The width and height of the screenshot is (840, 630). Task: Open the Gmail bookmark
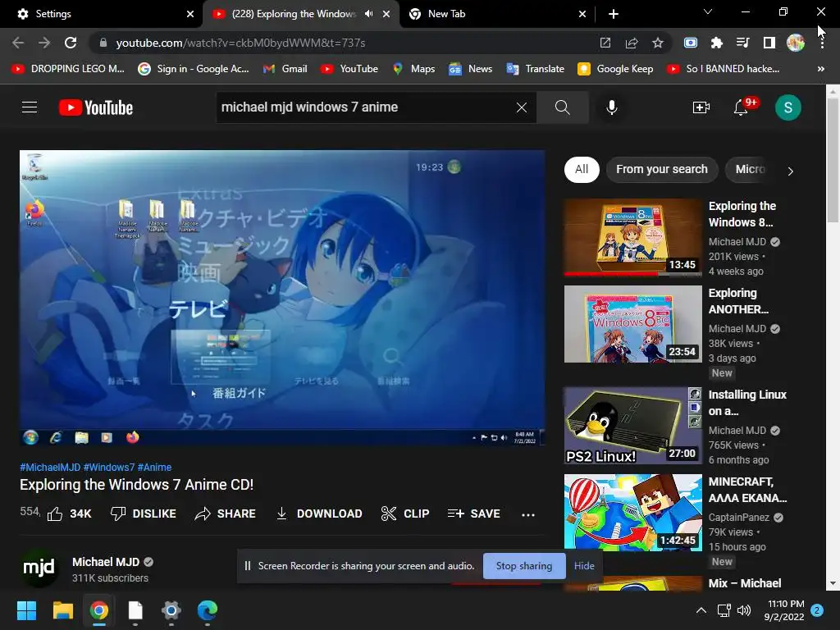coord(285,69)
